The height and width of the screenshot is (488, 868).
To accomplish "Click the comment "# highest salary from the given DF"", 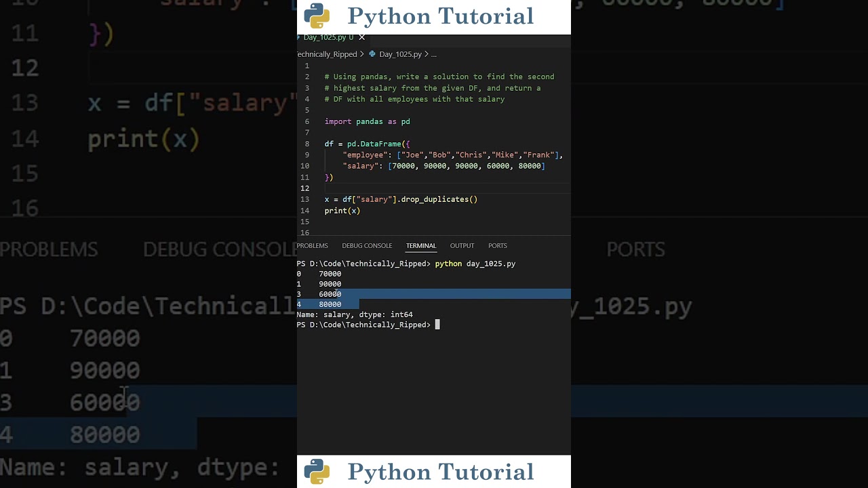I will [x=432, y=88].
